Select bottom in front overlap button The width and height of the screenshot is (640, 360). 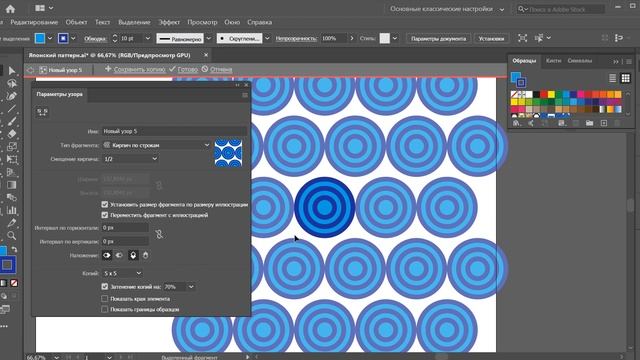[145, 256]
